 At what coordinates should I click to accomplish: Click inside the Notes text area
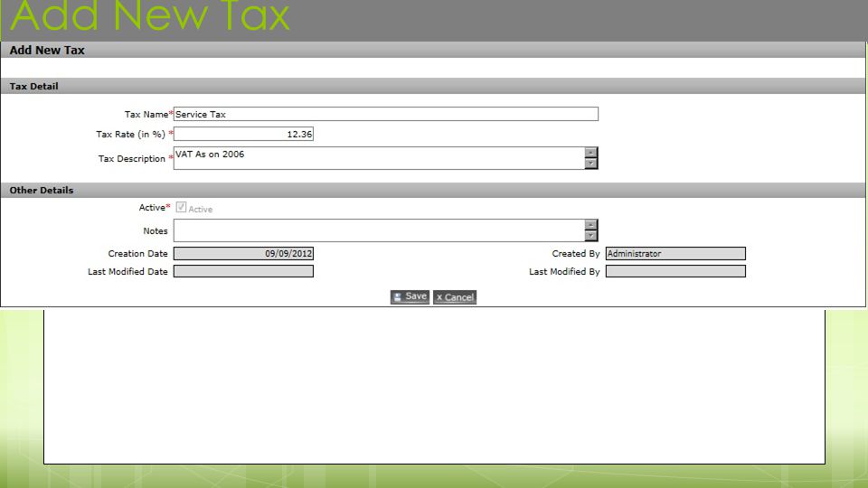click(379, 230)
